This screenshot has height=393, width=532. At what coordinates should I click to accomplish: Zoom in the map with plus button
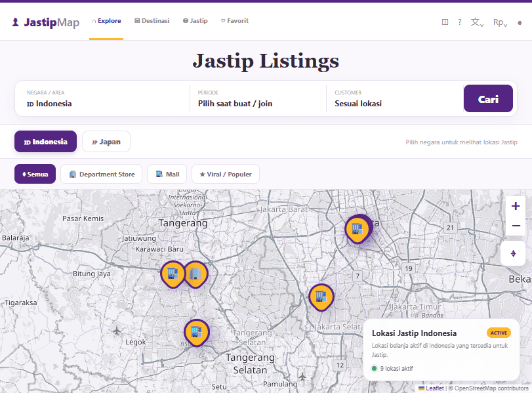(516, 206)
